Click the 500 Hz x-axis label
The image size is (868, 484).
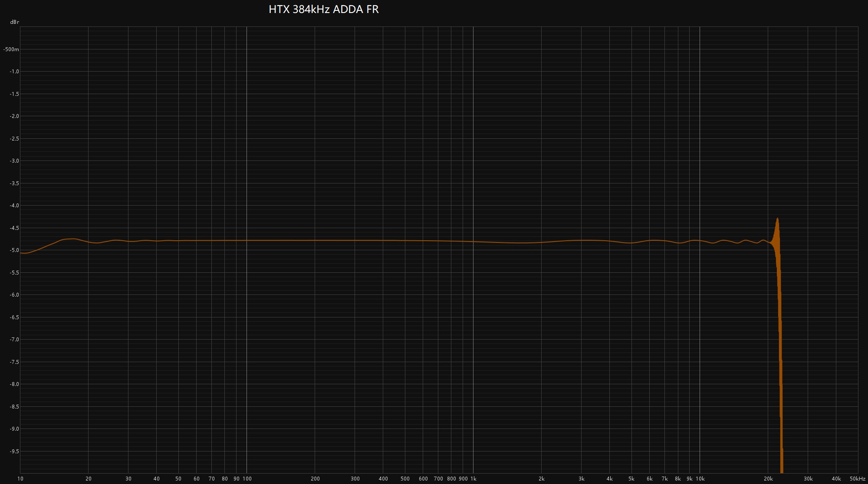405,479
